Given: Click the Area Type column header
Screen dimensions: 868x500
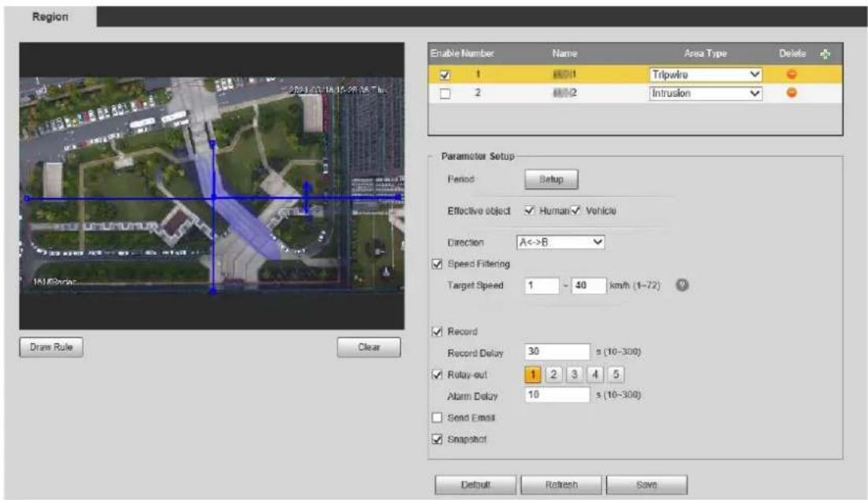Looking at the screenshot, I should [x=706, y=53].
